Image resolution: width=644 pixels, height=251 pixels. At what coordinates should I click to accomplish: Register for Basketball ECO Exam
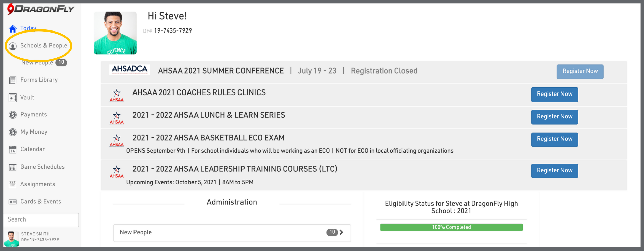click(x=554, y=139)
